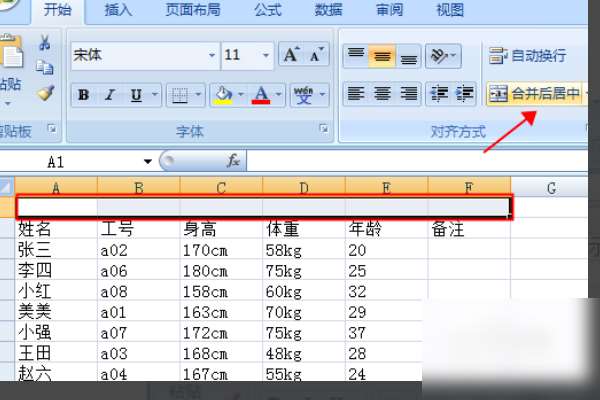Click the cell containing 备注
Viewport: 600px width, 400px height.
(x=470, y=229)
